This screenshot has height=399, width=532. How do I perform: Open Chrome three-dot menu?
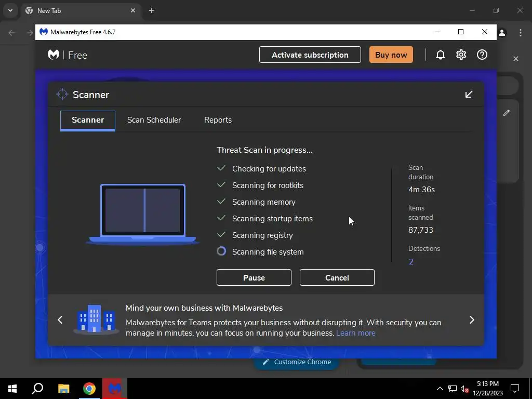click(x=521, y=33)
